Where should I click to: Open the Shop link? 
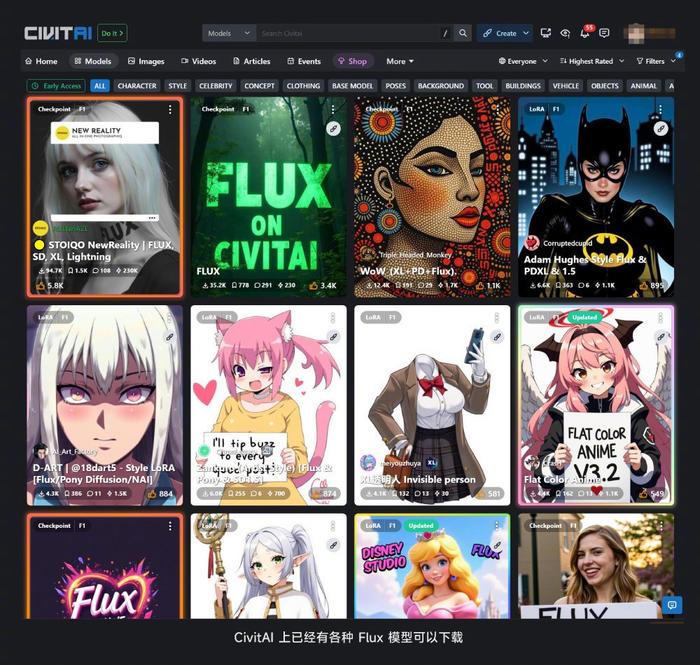pos(353,61)
